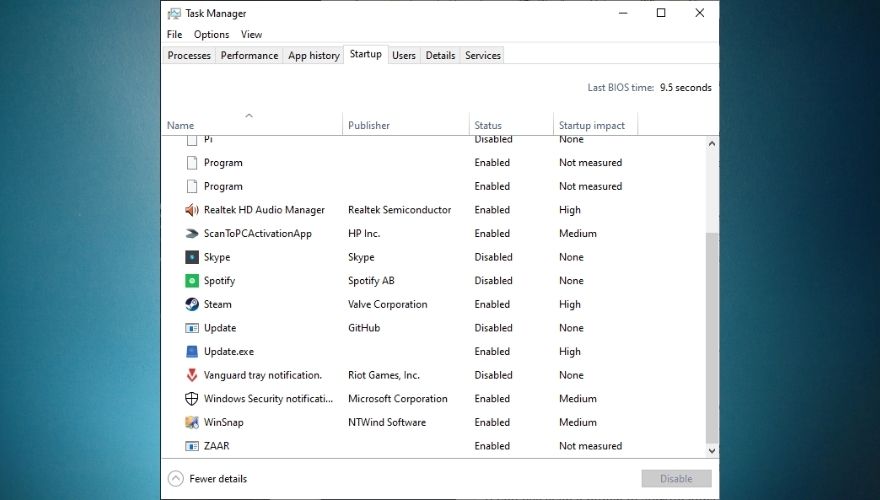Click the Last BIOS time label

620,88
